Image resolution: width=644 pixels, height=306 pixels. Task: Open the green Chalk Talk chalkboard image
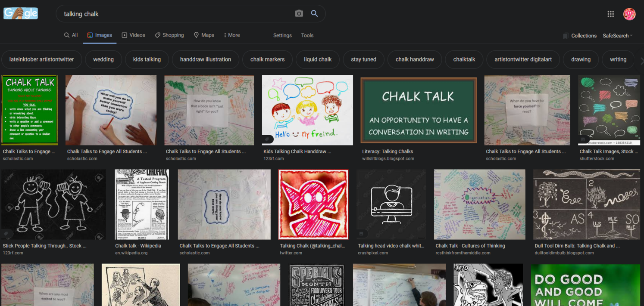(x=418, y=110)
